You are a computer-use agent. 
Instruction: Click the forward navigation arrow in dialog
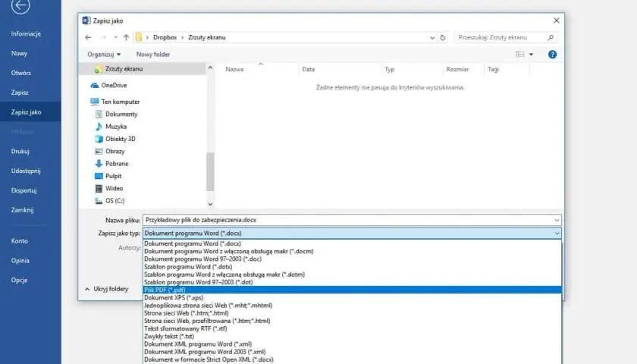(x=103, y=37)
